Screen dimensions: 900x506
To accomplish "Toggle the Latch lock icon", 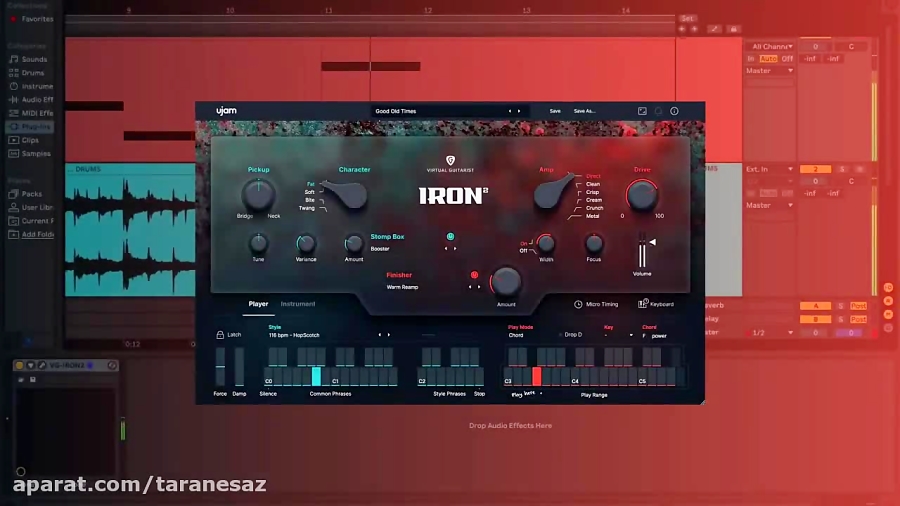I will click(x=220, y=334).
